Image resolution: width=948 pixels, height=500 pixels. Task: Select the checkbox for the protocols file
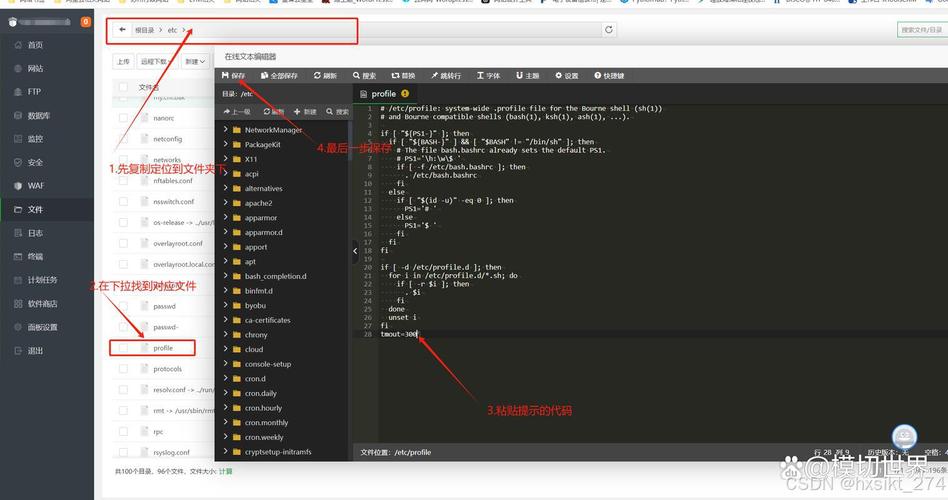[x=123, y=369]
